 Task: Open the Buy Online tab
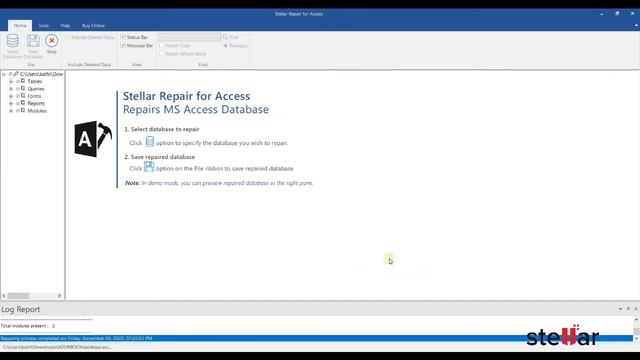click(x=93, y=25)
